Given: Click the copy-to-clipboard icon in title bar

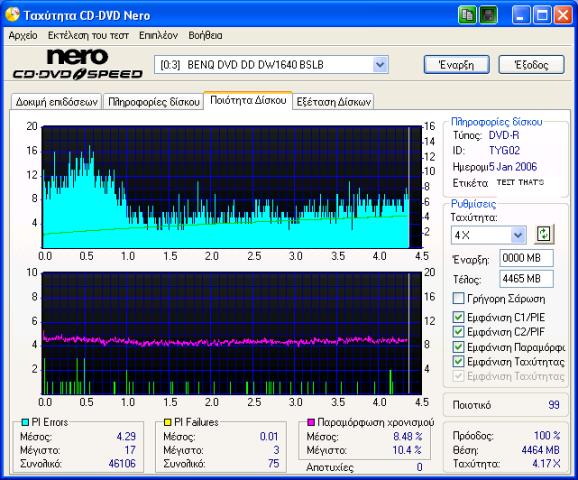Looking at the screenshot, I should (467, 15).
